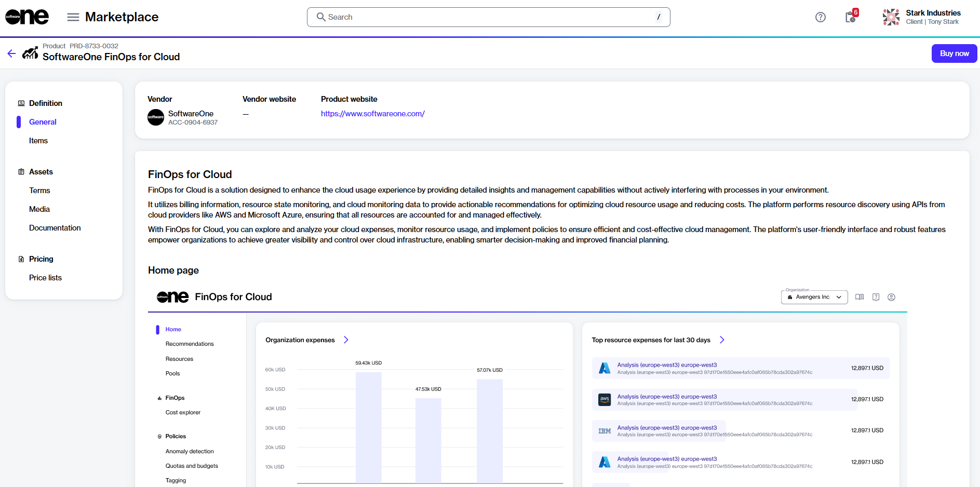Screen dimensions: 980x487
Task: Click the SoftwareOne vendor round logo
Action: coord(156,117)
